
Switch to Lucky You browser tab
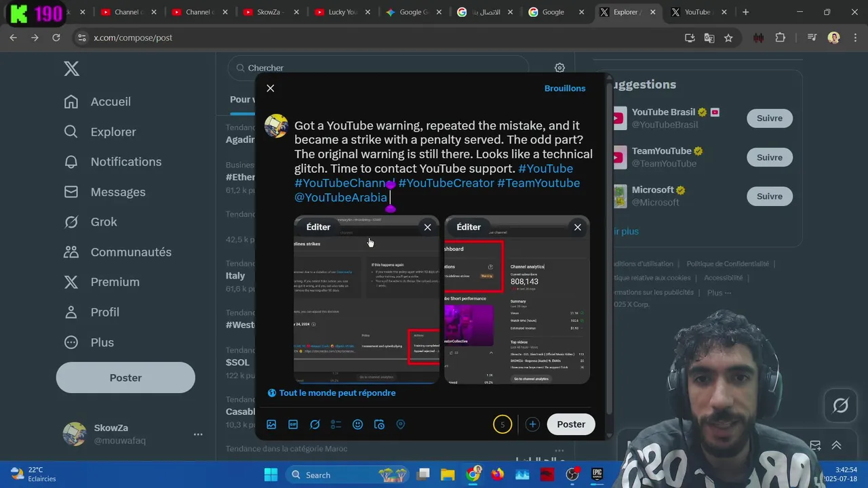[341, 12]
